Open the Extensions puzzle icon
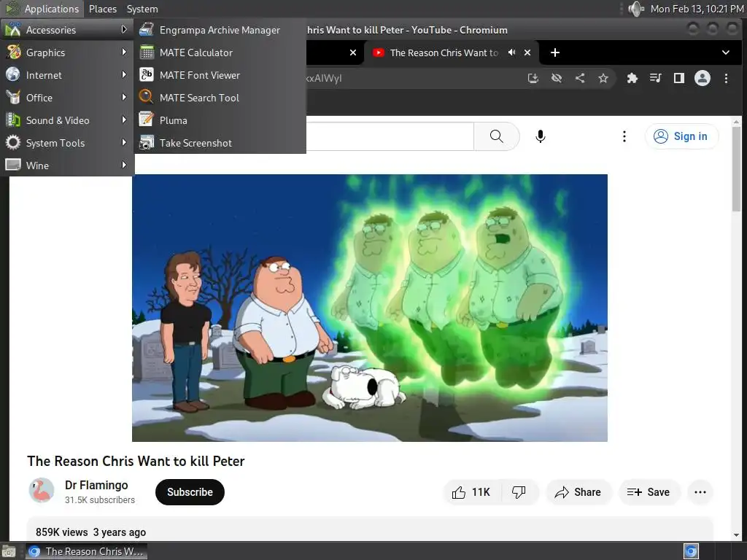Image resolution: width=747 pixels, height=560 pixels. click(x=632, y=78)
